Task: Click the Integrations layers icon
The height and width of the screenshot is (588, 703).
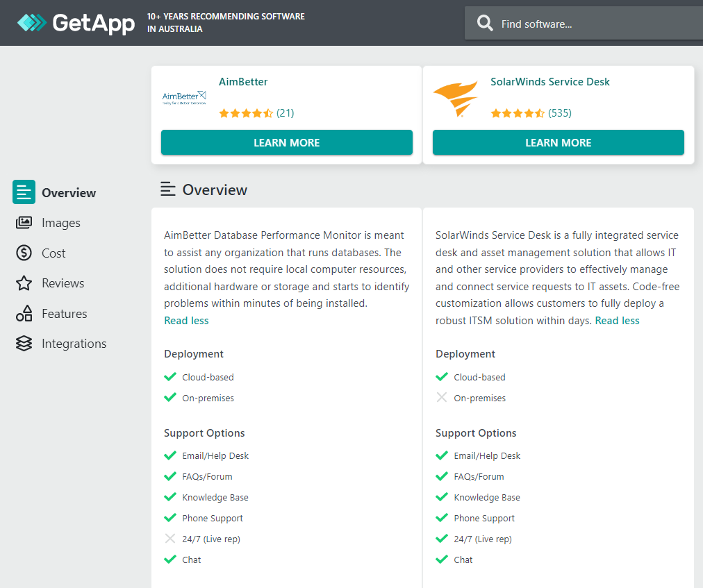Action: (24, 344)
